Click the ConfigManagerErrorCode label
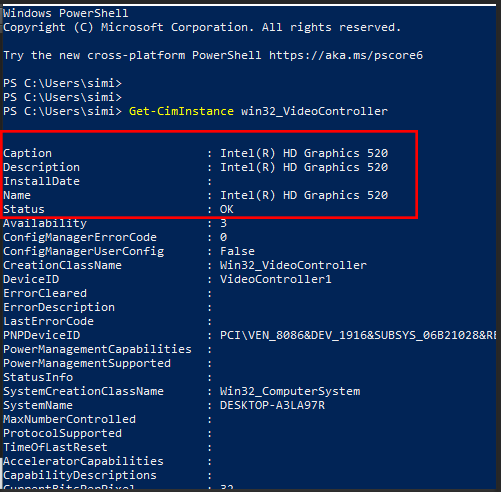Image resolution: width=501 pixels, height=492 pixels. point(80,237)
